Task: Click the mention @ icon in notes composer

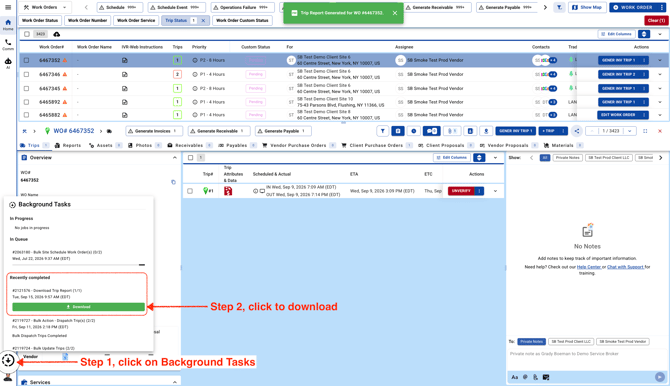Action: [525, 377]
